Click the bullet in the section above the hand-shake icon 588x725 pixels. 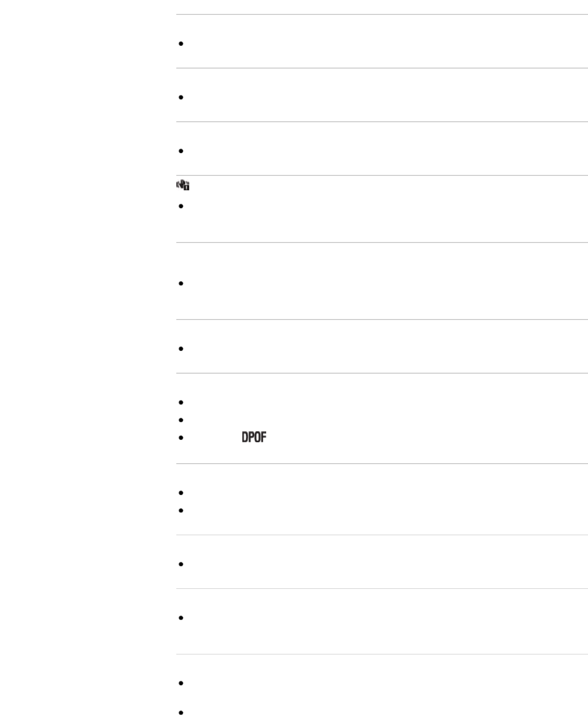point(181,151)
